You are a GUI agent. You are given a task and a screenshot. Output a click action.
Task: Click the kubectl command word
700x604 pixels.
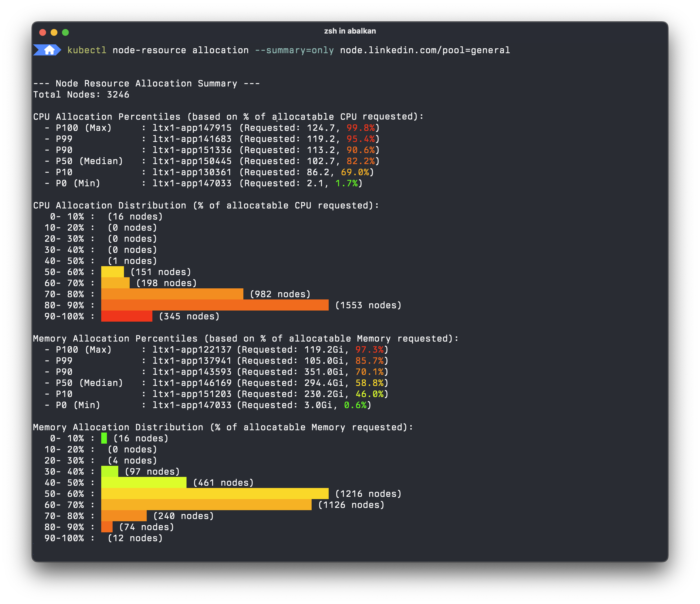click(87, 50)
